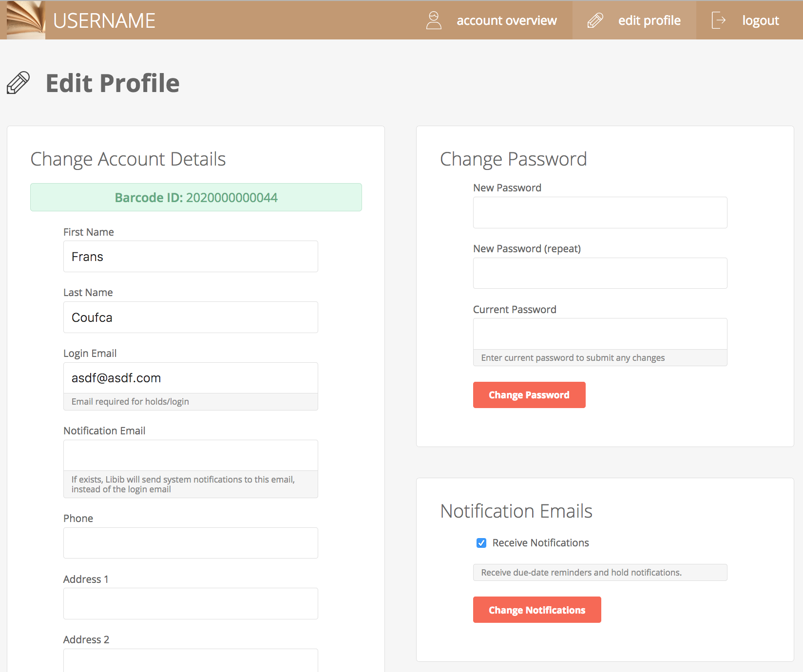This screenshot has width=803, height=672.
Task: Uncheck the Receive Notifications checkbox
Action: (x=481, y=543)
